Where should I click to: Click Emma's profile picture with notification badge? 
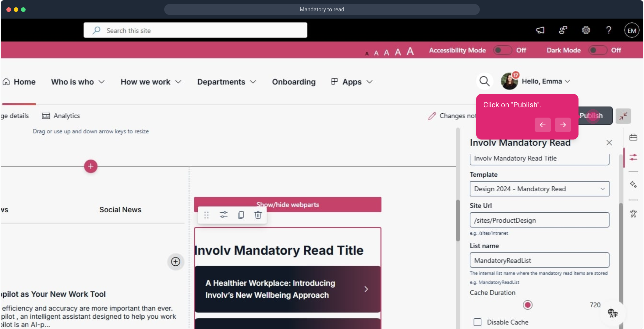(509, 81)
